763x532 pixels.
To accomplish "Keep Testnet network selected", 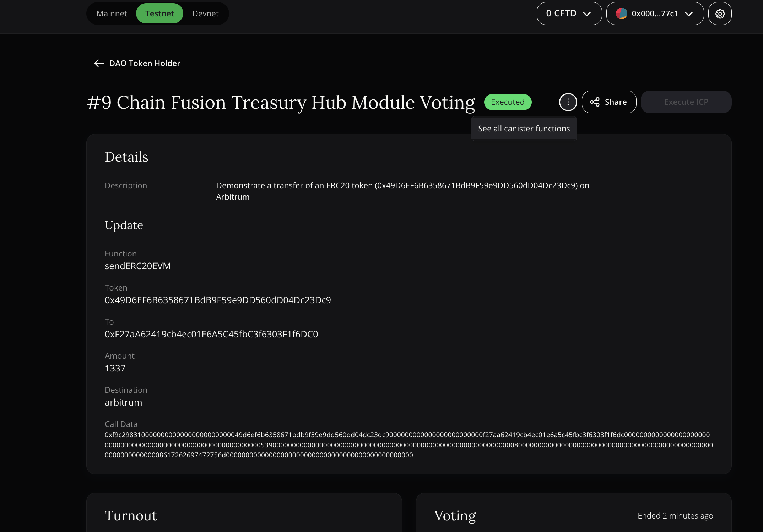I will tap(159, 13).
